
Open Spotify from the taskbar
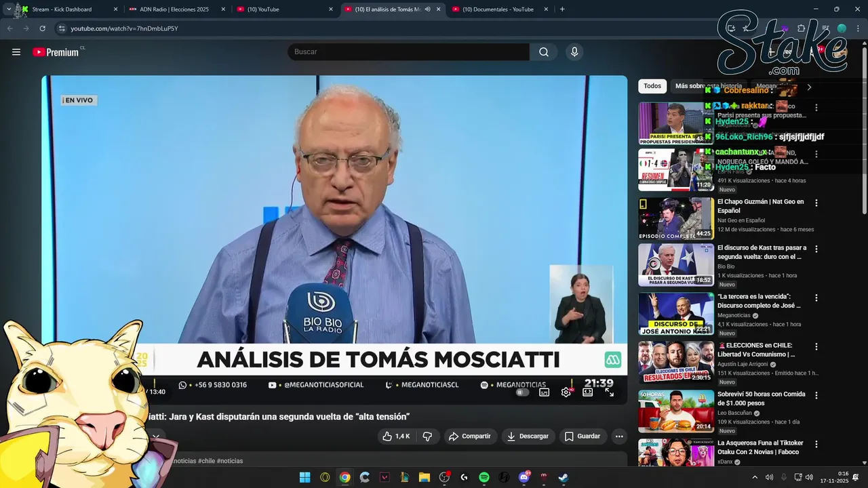coord(484,477)
